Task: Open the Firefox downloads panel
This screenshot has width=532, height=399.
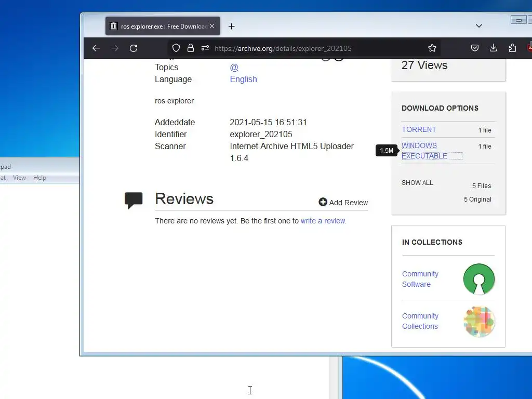Action: [x=494, y=48]
